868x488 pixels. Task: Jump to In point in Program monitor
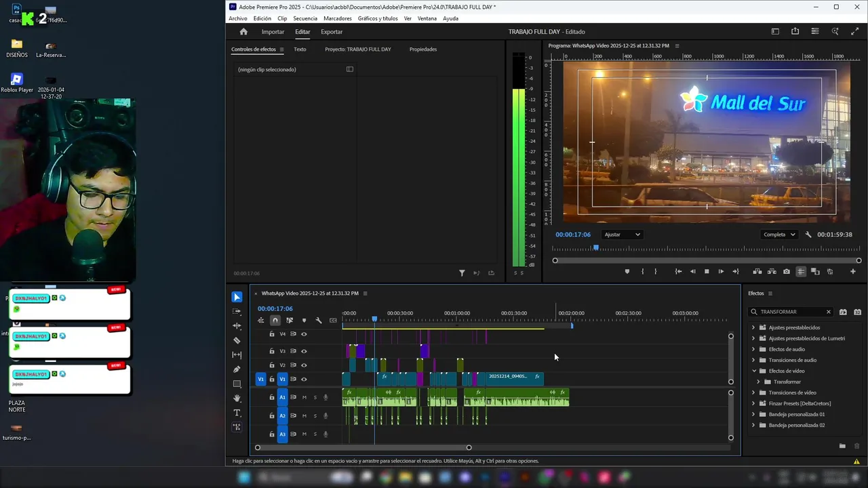[678, 272]
